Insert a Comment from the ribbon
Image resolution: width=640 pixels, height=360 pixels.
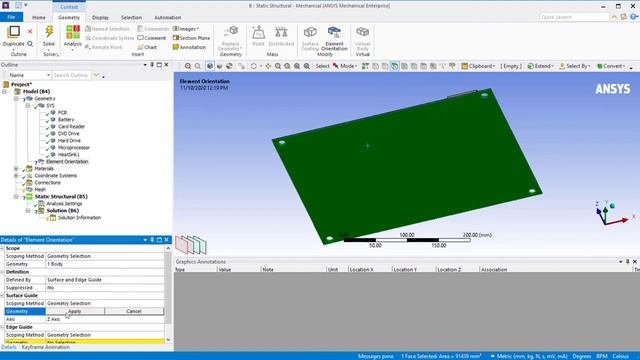pos(152,38)
